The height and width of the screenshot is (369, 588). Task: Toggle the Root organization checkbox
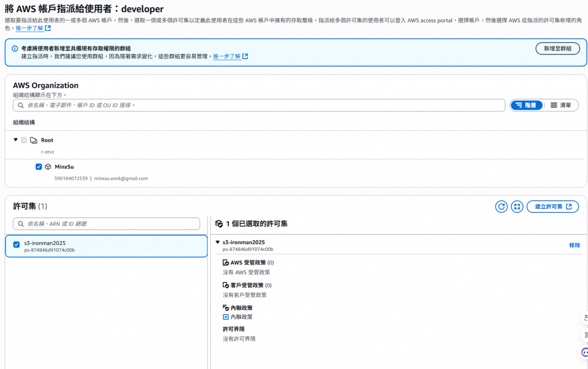[x=24, y=140]
